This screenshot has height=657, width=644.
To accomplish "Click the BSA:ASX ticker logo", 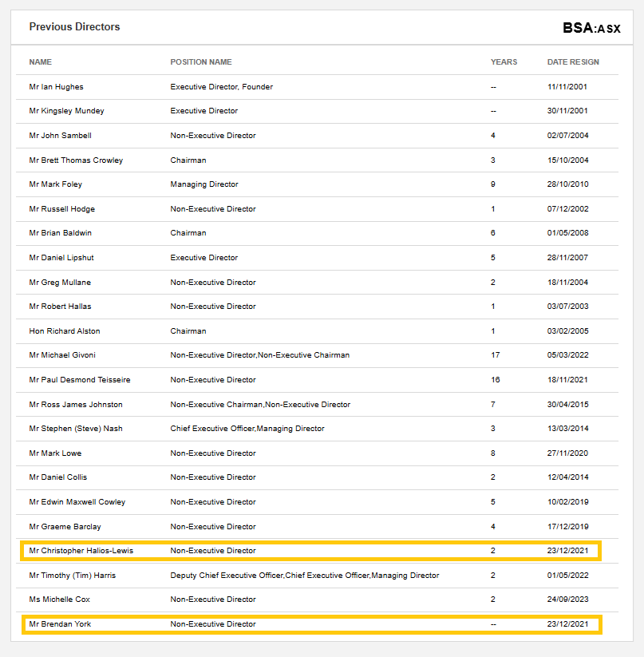I will pyautogui.click(x=591, y=28).
